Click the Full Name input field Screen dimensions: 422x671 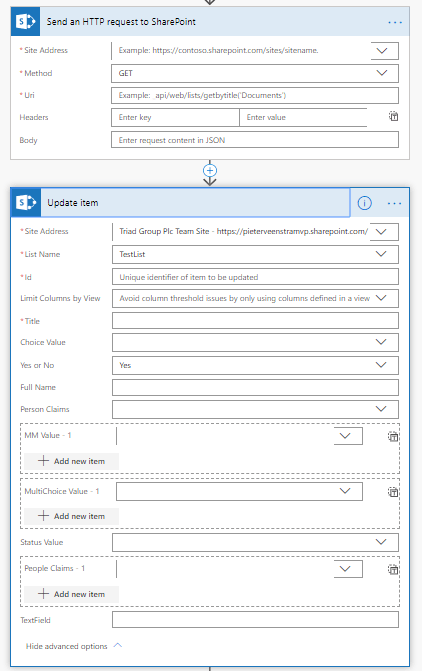pyautogui.click(x=255, y=387)
